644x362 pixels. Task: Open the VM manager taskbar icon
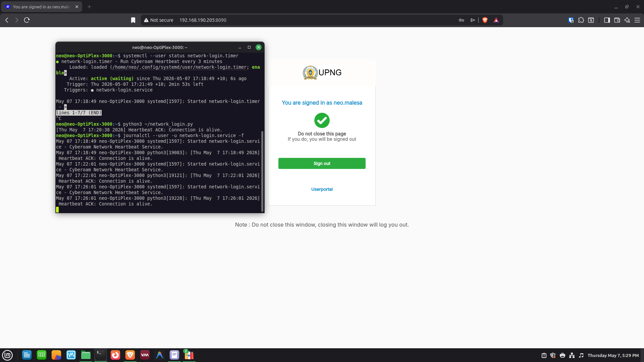pyautogui.click(x=145, y=355)
